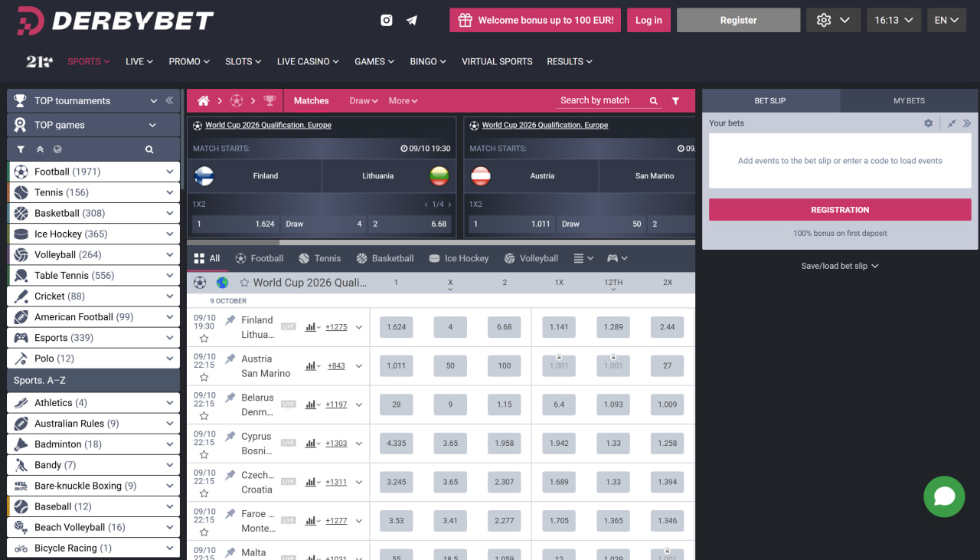Open the Instagram icon in header
The height and width of the screenshot is (560, 980).
tap(387, 21)
